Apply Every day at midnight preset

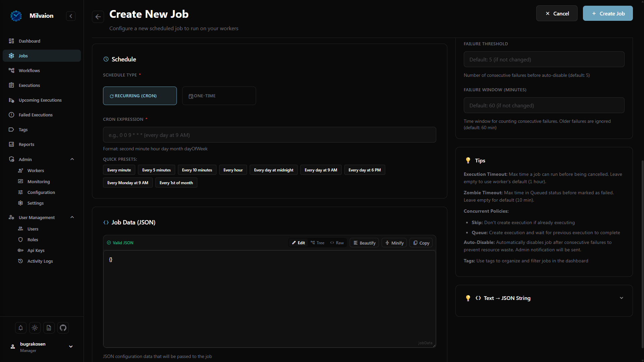274,170
